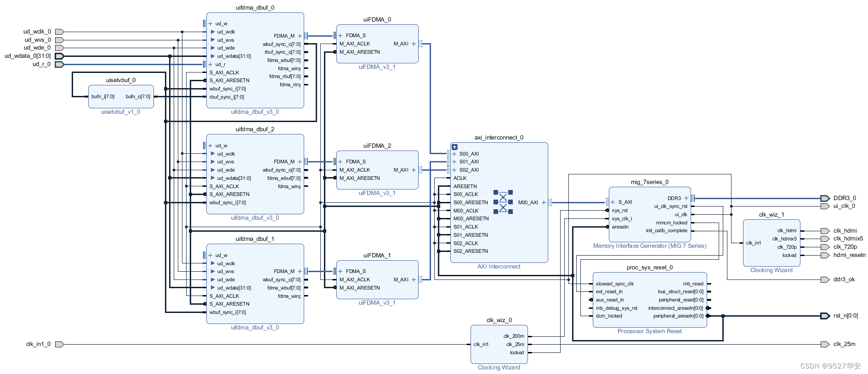
Task: Expand M00_AXI interface on AXI interconnect
Action: (x=544, y=202)
